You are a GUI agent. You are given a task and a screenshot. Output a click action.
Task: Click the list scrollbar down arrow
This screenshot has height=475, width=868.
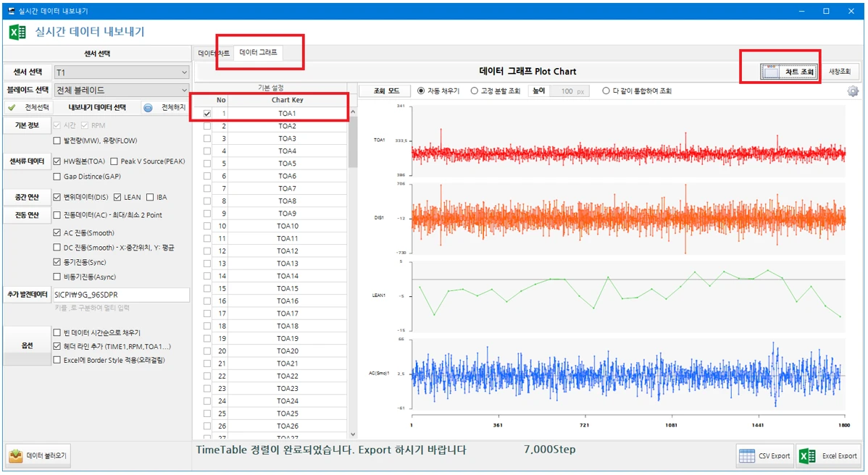pyautogui.click(x=353, y=434)
